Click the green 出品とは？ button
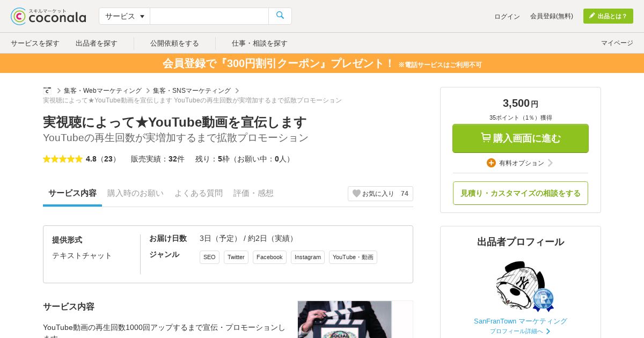644x338 pixels. point(608,16)
